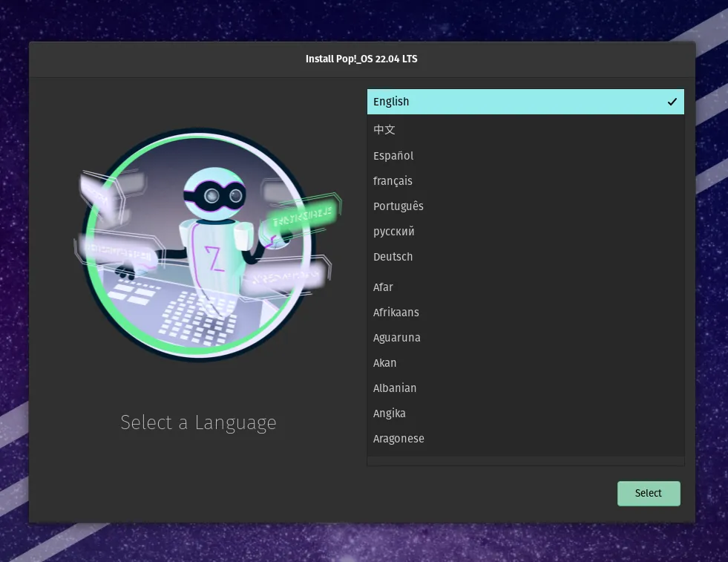
Task: Choose Português language option
Action: point(399,206)
